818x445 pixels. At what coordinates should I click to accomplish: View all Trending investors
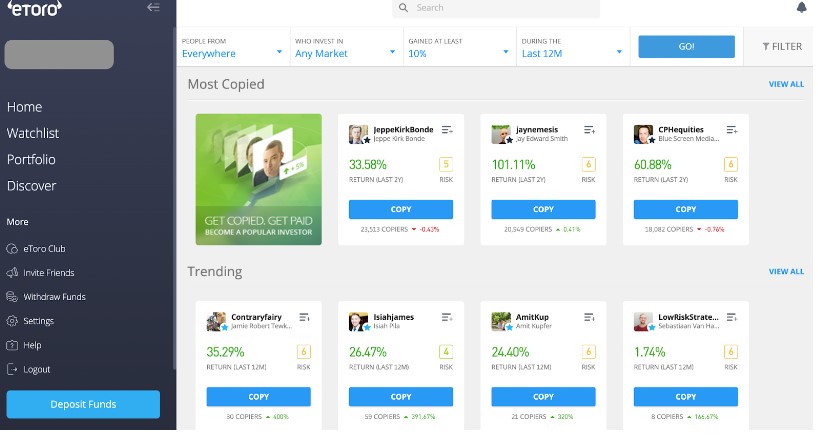[x=786, y=271]
